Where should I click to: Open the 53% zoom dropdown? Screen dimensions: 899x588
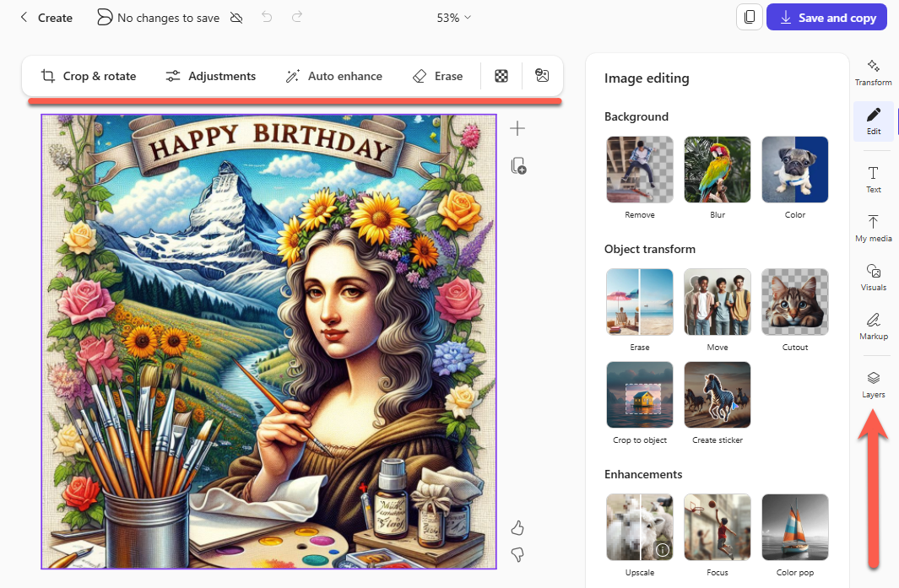tap(453, 18)
